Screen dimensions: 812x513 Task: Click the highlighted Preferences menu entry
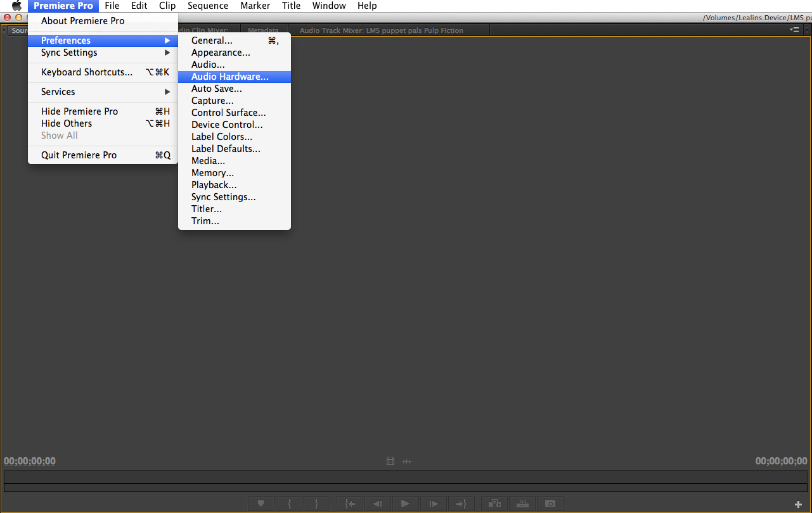tap(103, 41)
